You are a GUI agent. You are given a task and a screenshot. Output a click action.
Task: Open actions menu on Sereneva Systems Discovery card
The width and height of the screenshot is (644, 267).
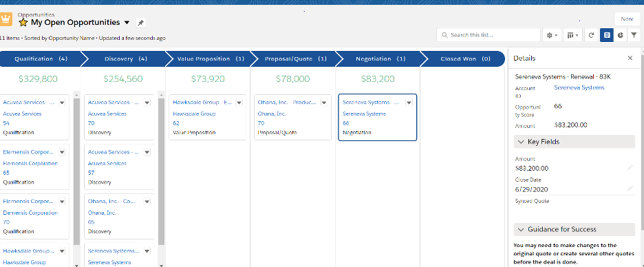147,251
